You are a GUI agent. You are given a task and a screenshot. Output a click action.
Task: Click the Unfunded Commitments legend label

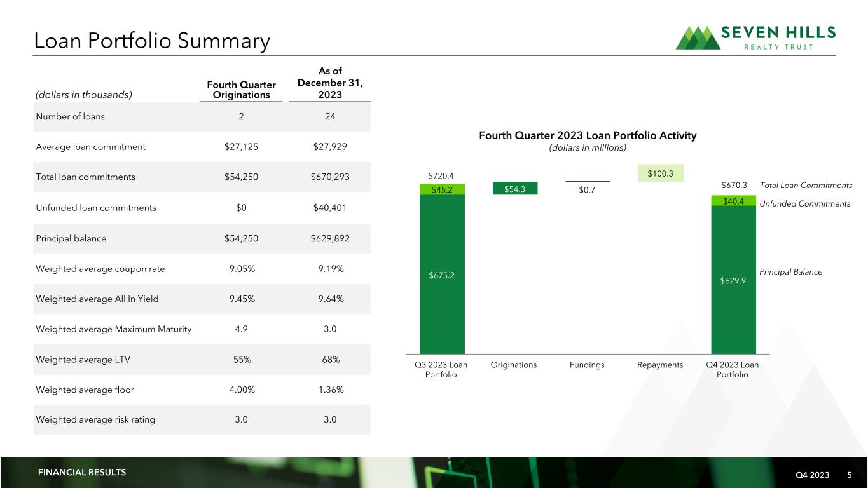804,204
